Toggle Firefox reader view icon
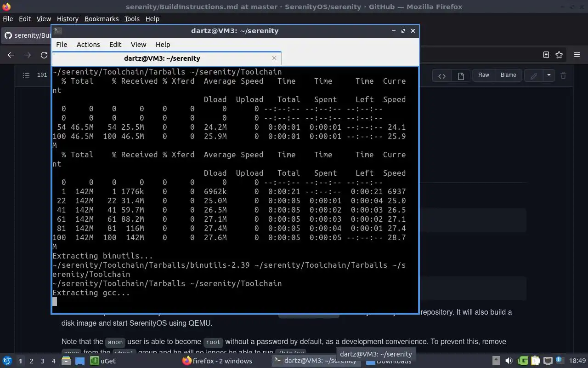The height and width of the screenshot is (368, 588). tap(546, 55)
